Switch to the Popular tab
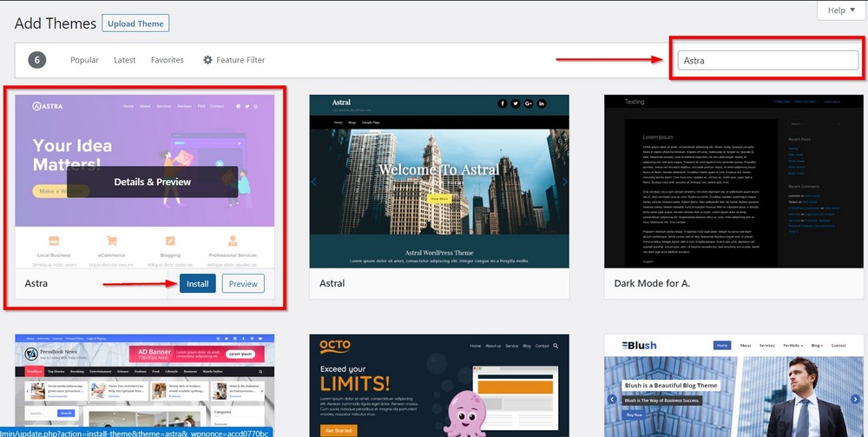 pyautogui.click(x=84, y=60)
